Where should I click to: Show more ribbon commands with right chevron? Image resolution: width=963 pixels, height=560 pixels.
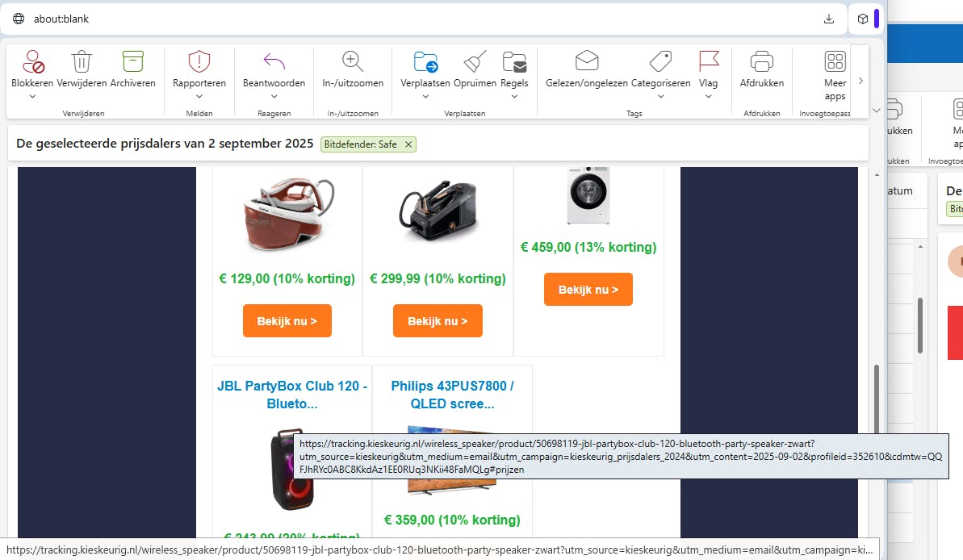point(860,81)
